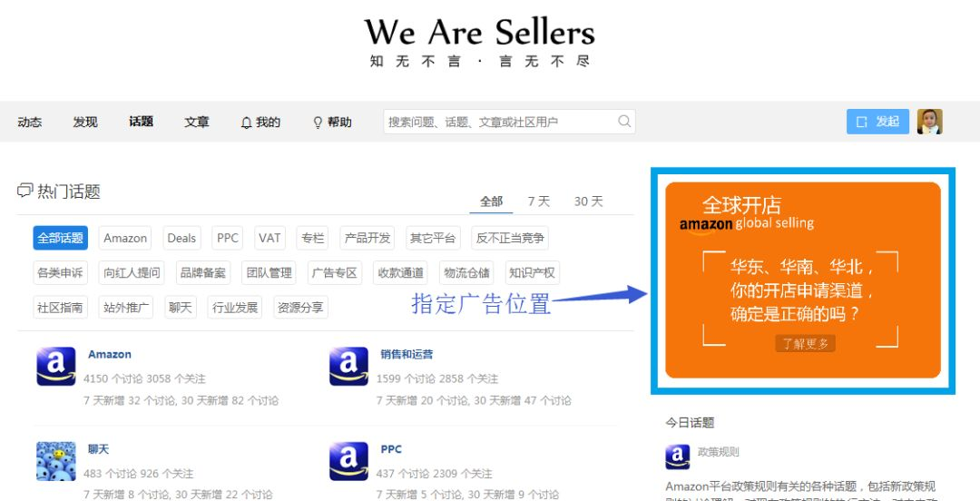The image size is (980, 501).
Task: Open 帮助 menu with lightbulb icon
Action: [x=332, y=122]
